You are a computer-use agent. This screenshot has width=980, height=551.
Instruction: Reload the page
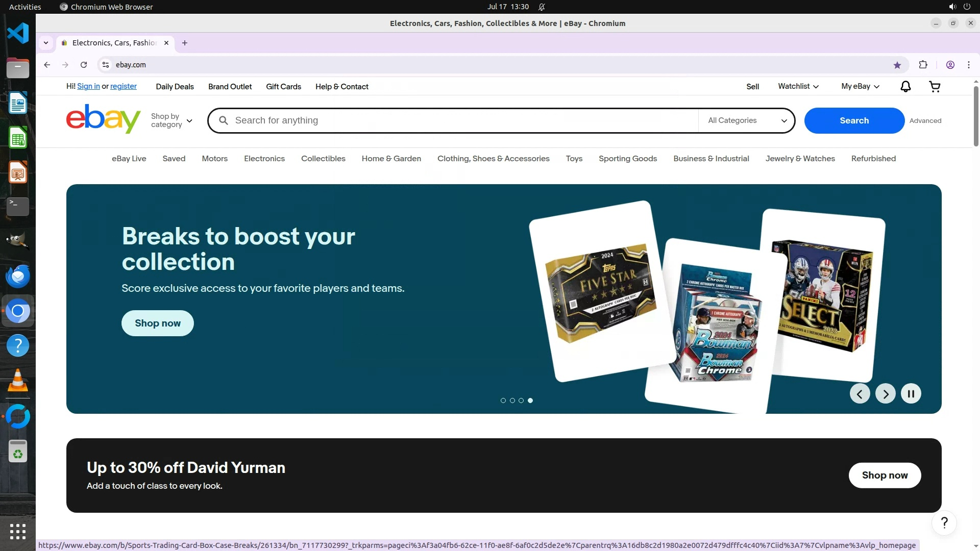click(x=84, y=65)
